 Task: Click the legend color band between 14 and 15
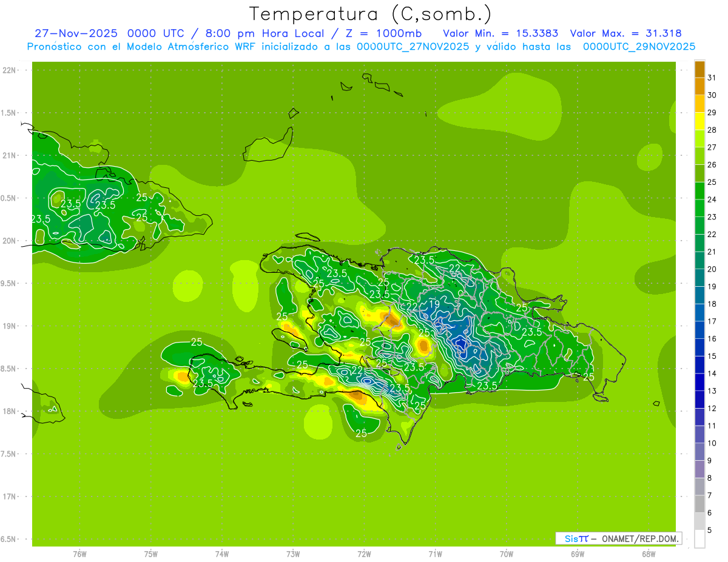[699, 365]
